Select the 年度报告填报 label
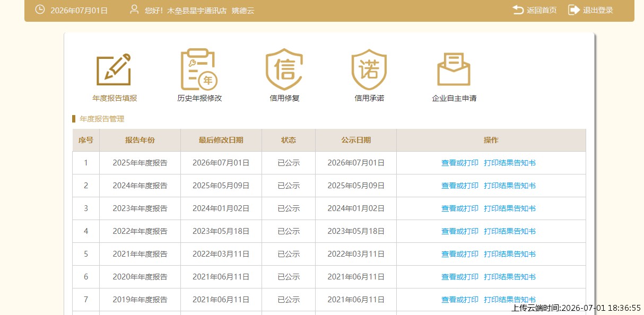Image resolution: width=644 pixels, height=315 pixels. (x=115, y=98)
